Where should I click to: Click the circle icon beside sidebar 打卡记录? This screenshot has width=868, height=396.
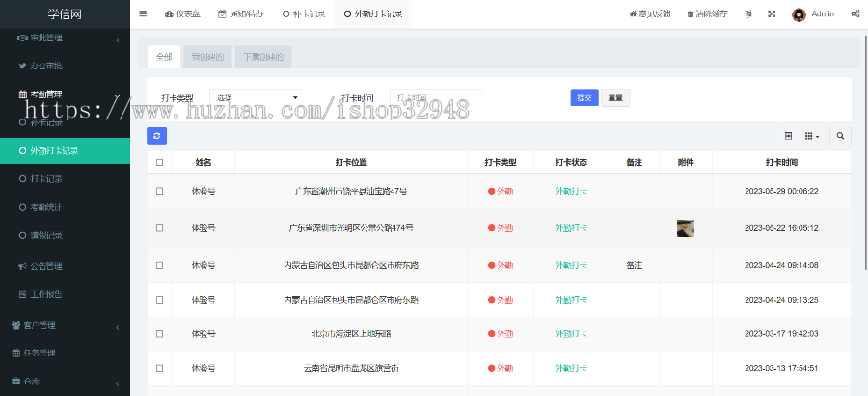point(23,179)
